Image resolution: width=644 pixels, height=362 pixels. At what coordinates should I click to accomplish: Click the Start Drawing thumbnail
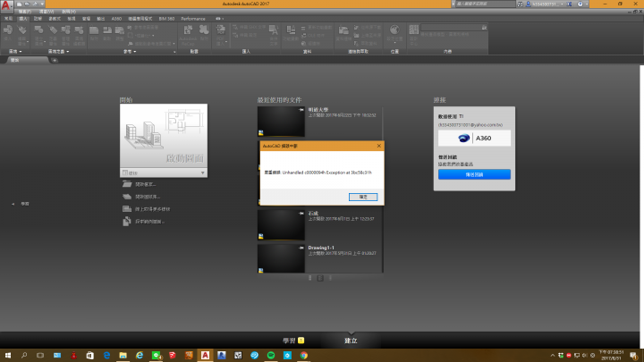[x=164, y=136]
